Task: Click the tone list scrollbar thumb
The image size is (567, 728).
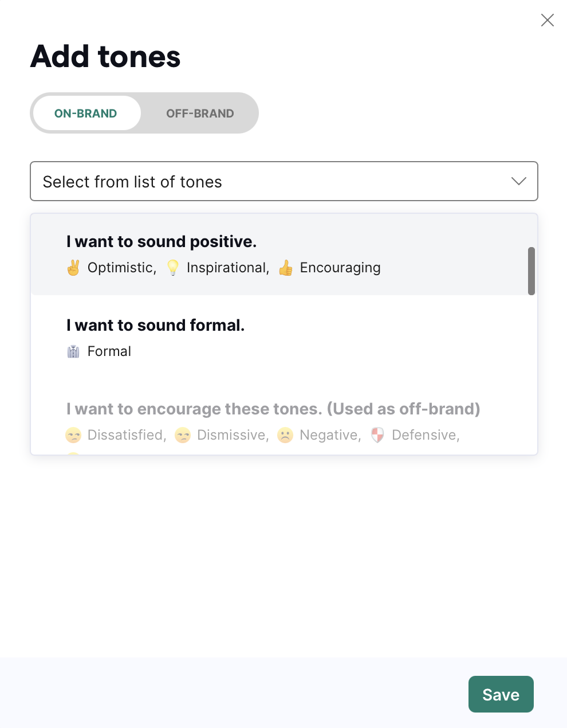Action: point(531,271)
